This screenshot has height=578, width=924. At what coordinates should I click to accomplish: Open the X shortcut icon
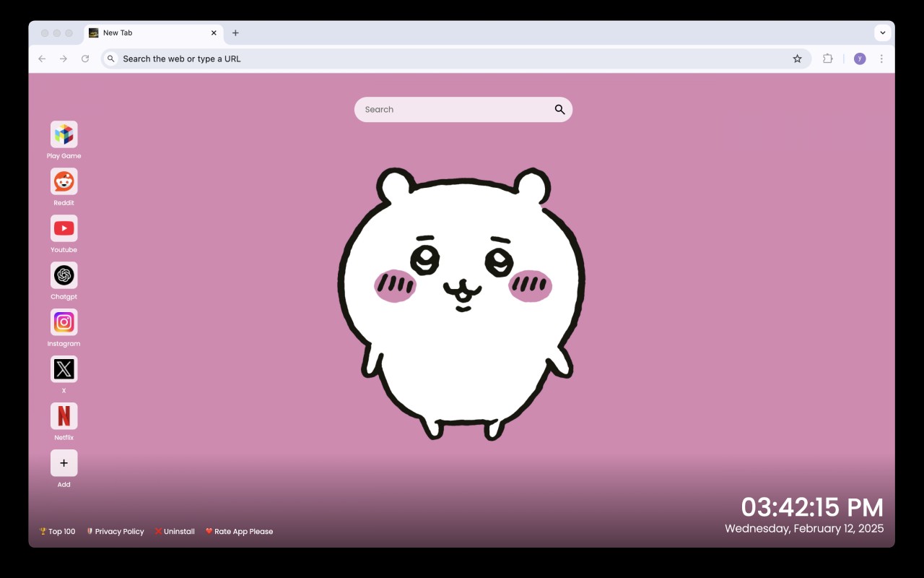[x=64, y=369]
